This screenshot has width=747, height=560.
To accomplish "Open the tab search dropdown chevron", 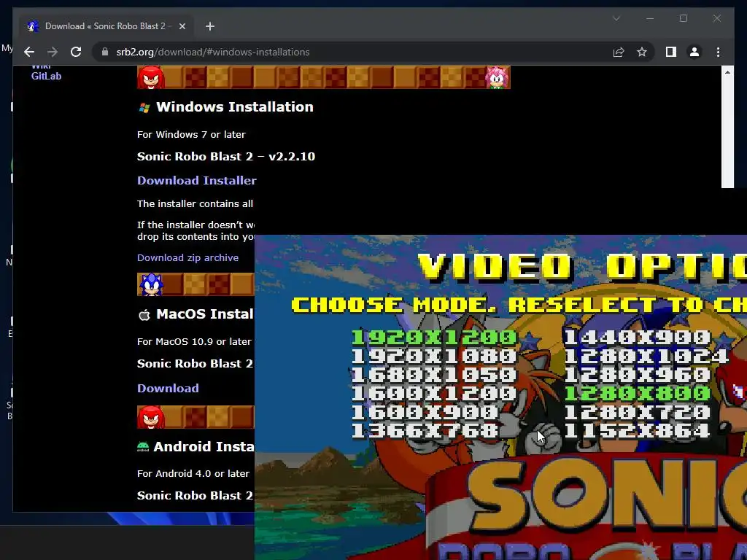I will pyautogui.click(x=616, y=18).
